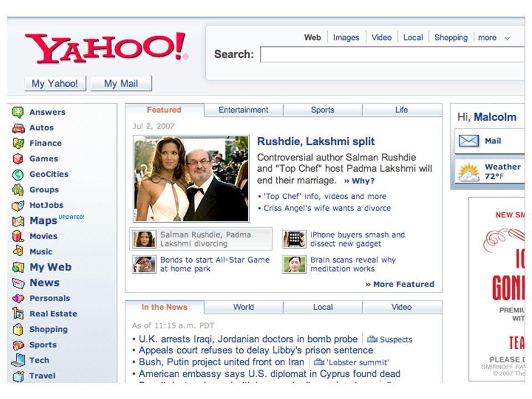Click the Games dice icon

click(18, 158)
